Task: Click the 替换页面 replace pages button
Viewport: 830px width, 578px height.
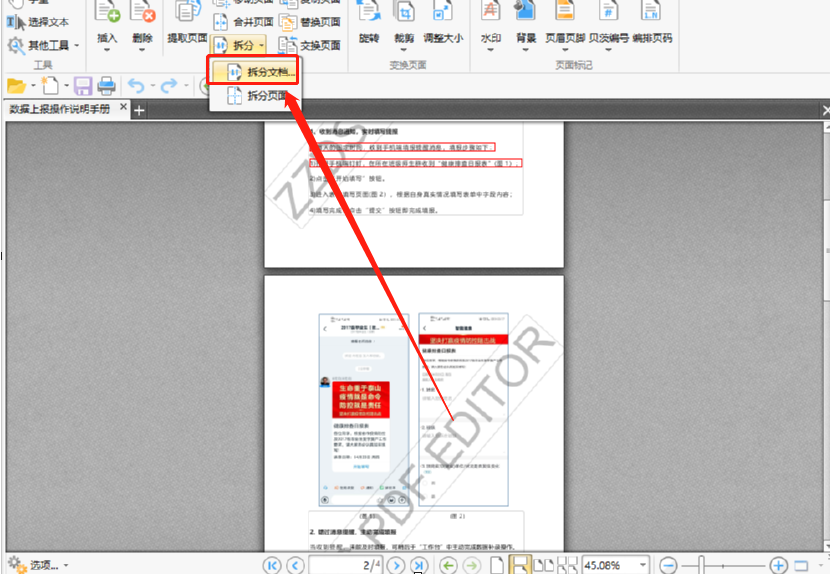Action: (310, 22)
